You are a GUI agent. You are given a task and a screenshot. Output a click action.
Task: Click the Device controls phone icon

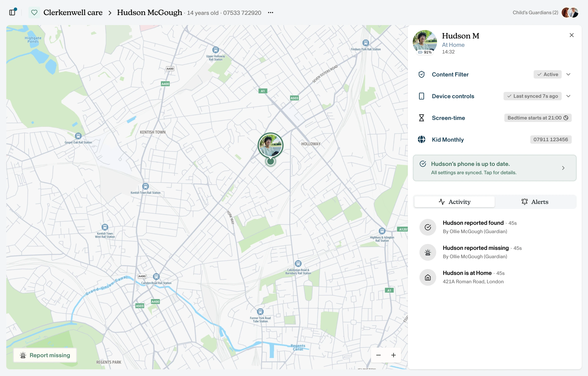point(421,96)
